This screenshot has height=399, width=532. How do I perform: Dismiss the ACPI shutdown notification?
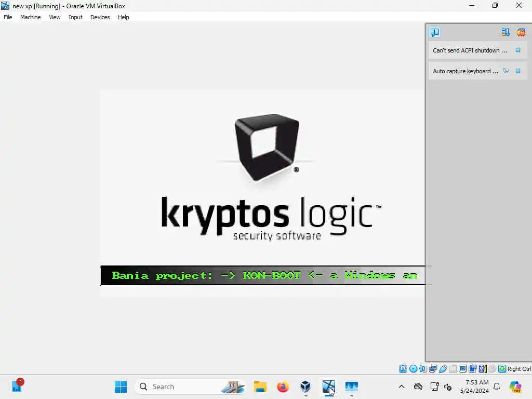click(518, 50)
